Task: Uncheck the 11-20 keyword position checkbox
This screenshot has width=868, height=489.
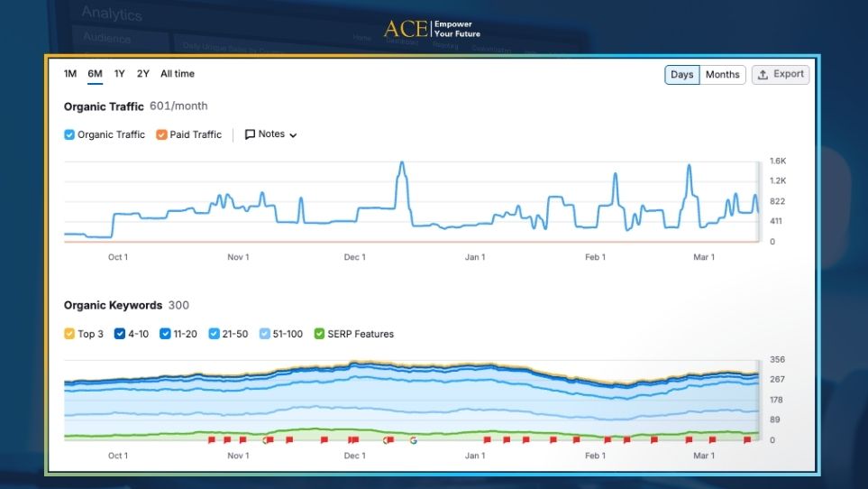Action: (165, 334)
